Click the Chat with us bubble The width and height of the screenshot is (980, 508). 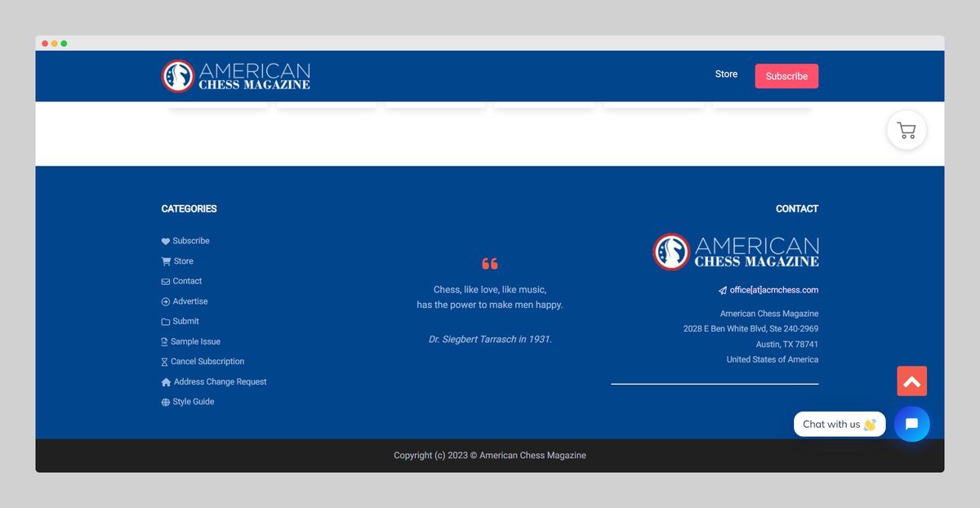pos(839,424)
